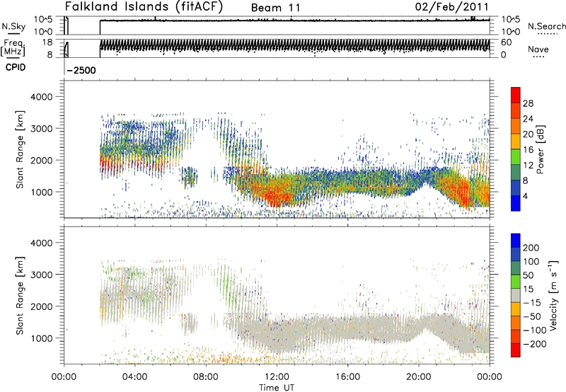
Task: Click the '60' Nave axis value
Action: [x=506, y=42]
